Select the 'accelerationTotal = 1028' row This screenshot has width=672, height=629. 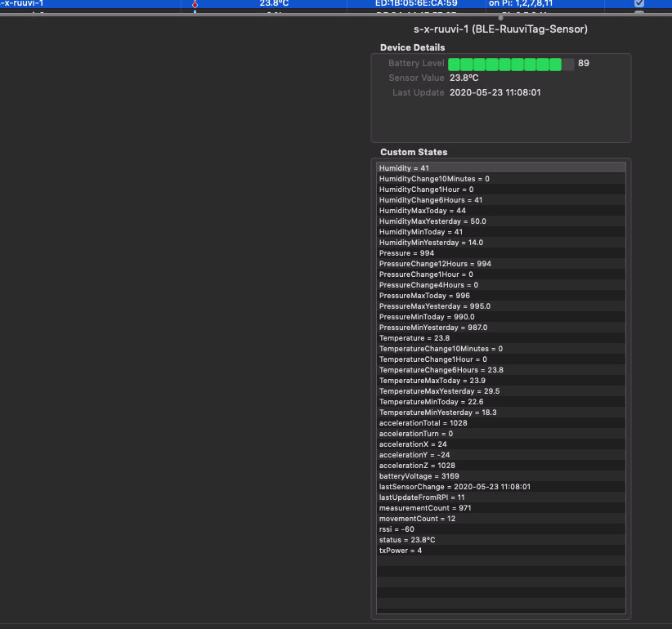(500, 423)
